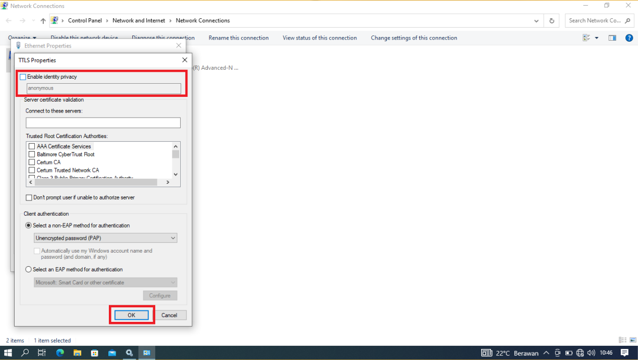The width and height of the screenshot is (638, 360).
Task: Click the address bar location icon
Action: click(x=55, y=20)
